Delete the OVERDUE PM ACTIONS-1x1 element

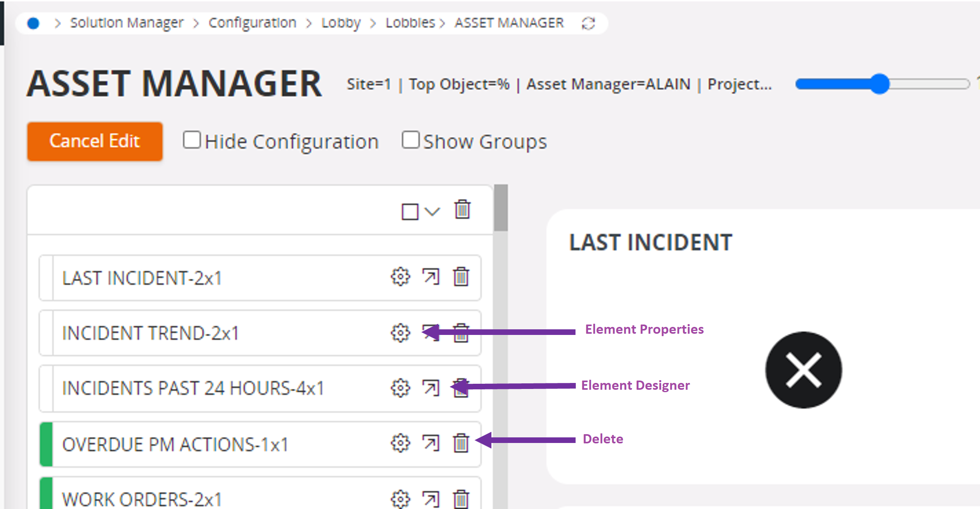[x=461, y=443]
